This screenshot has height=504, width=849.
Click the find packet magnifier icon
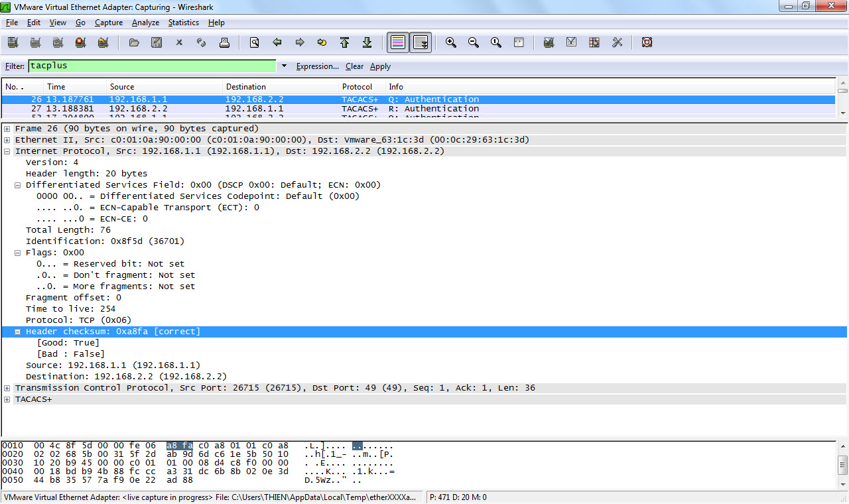(x=254, y=42)
